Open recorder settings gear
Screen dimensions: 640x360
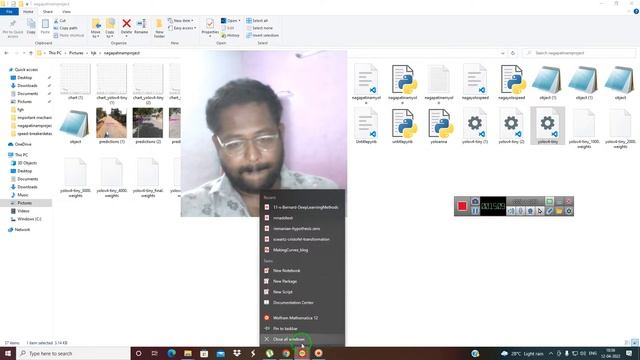click(x=569, y=211)
